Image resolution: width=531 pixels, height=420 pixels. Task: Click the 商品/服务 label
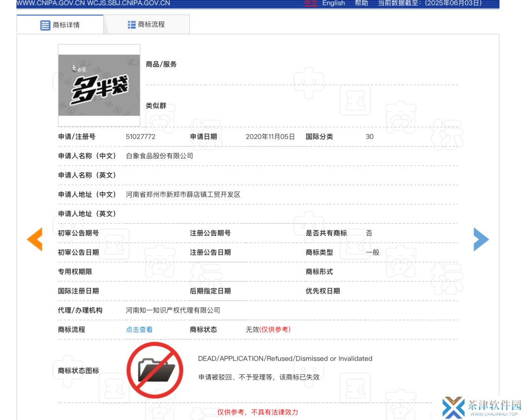pos(161,64)
